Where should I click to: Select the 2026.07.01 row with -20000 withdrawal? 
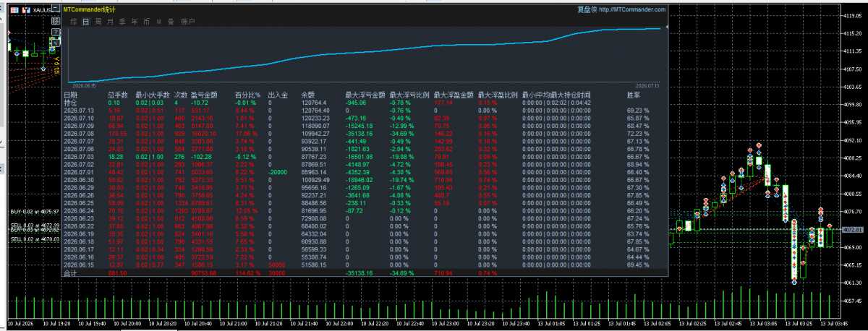[358, 172]
